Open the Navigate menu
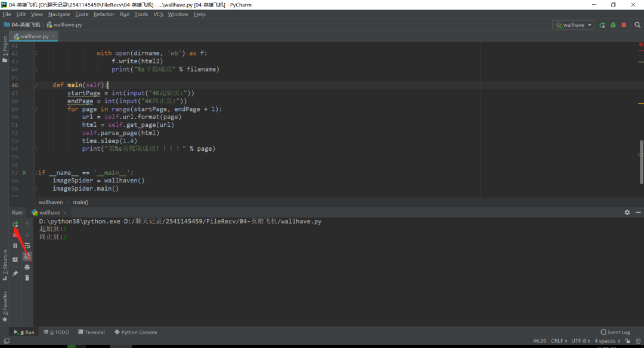 click(59, 14)
